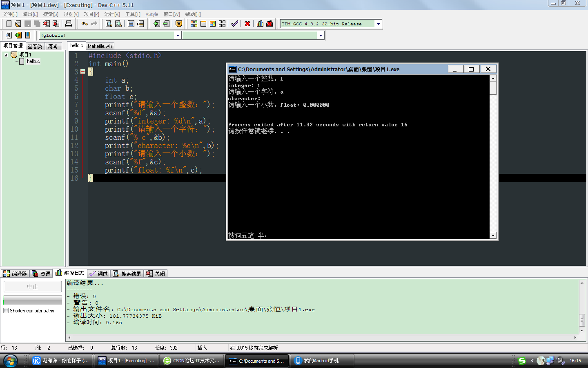Compile the project using colored squares icon
This screenshot has width=588, height=368.
tap(194, 24)
